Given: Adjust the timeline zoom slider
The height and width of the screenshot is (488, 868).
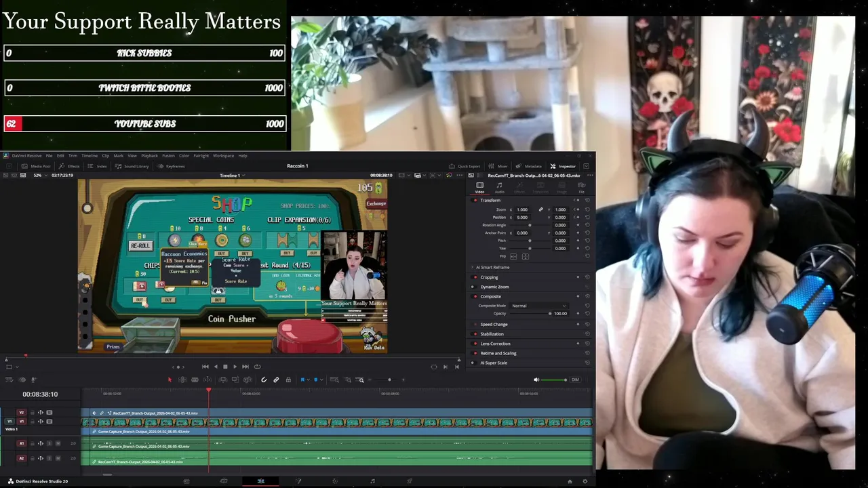Looking at the screenshot, I should 390,380.
